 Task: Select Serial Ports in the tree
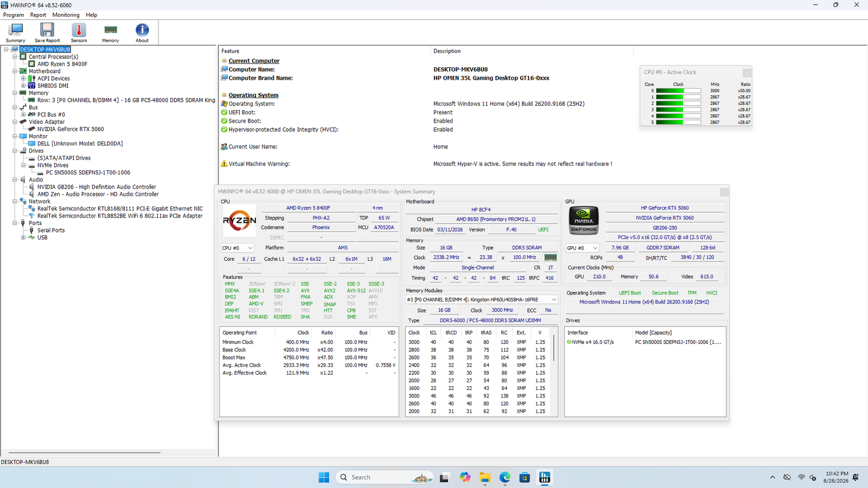pyautogui.click(x=51, y=230)
